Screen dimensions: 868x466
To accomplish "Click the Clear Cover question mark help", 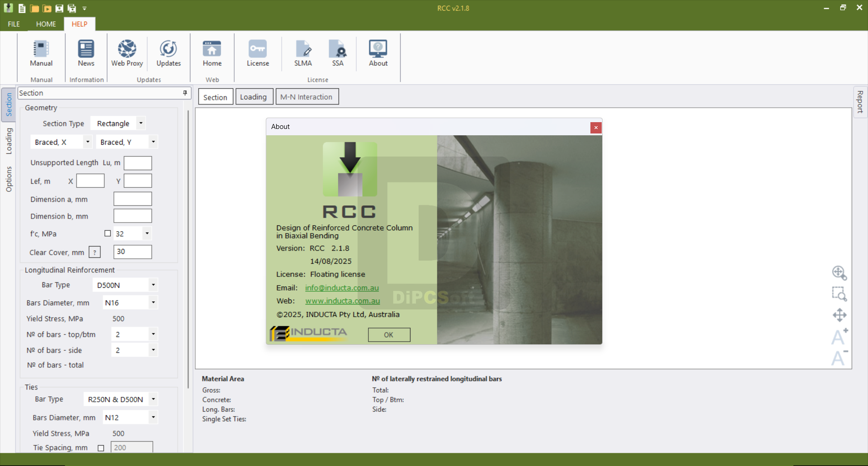I will [x=94, y=252].
